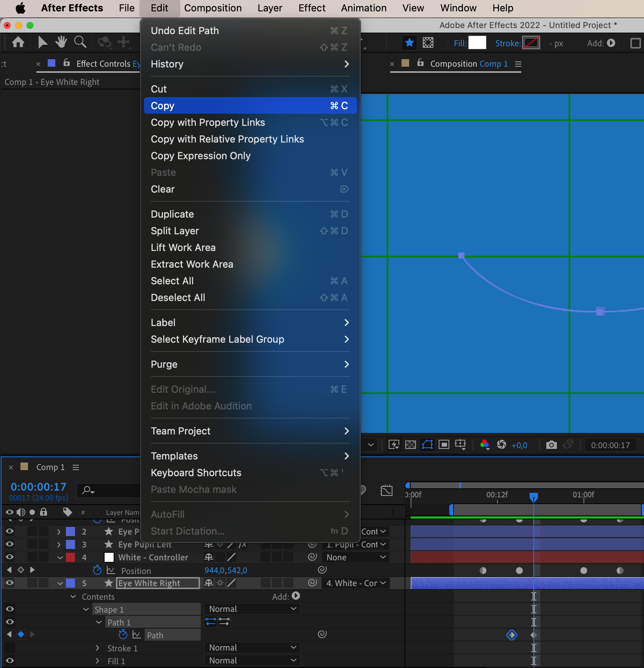Click the Comp 1 link in Composition tab
The height and width of the screenshot is (668, 644).
click(x=494, y=64)
